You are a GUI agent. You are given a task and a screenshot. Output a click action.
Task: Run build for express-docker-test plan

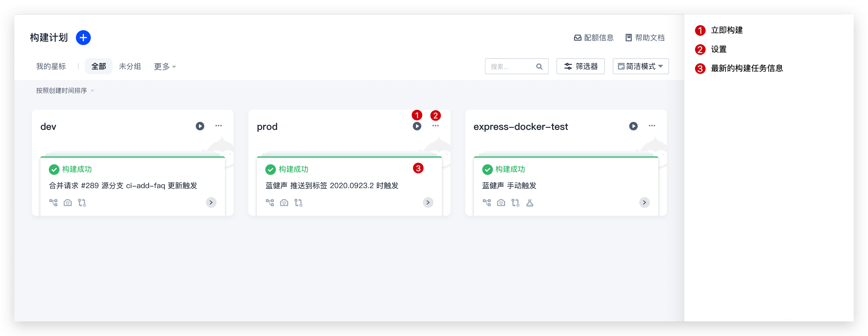pyautogui.click(x=634, y=126)
